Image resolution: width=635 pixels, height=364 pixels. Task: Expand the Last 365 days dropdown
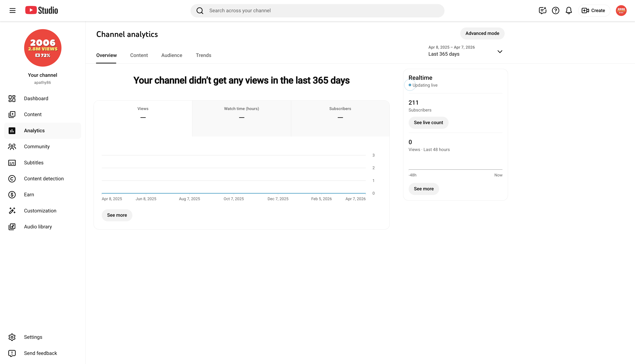[465, 51]
